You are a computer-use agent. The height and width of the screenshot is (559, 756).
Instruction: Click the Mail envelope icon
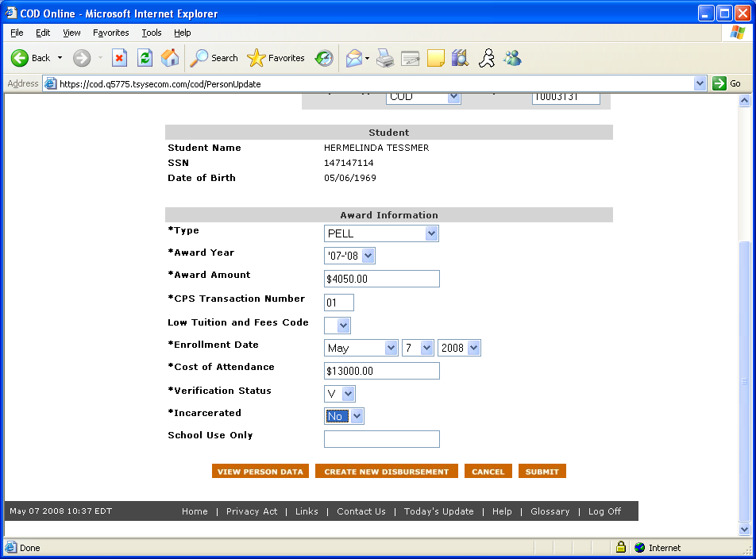click(x=354, y=58)
